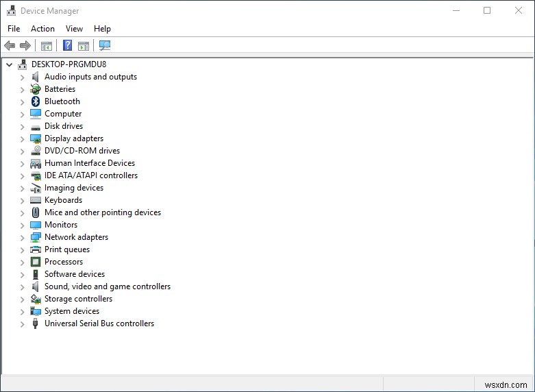Open the blue Help question-mark toolbar icon

pos(68,45)
